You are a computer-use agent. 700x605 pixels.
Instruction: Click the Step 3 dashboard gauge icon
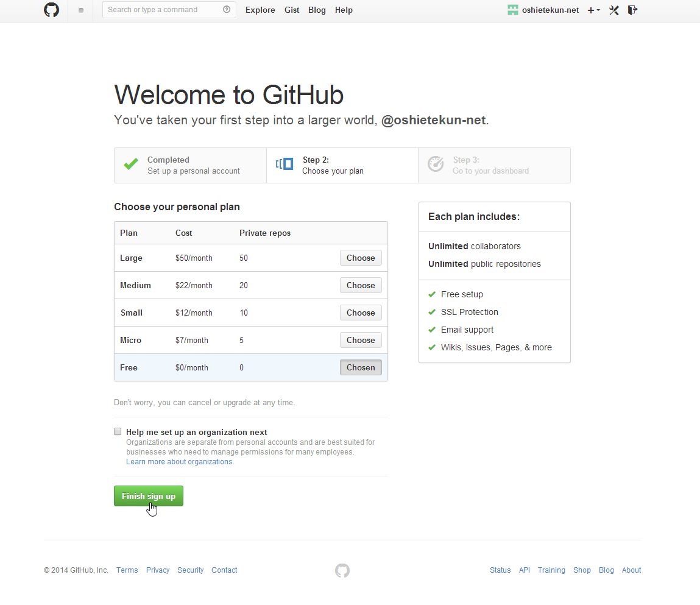[x=436, y=164]
